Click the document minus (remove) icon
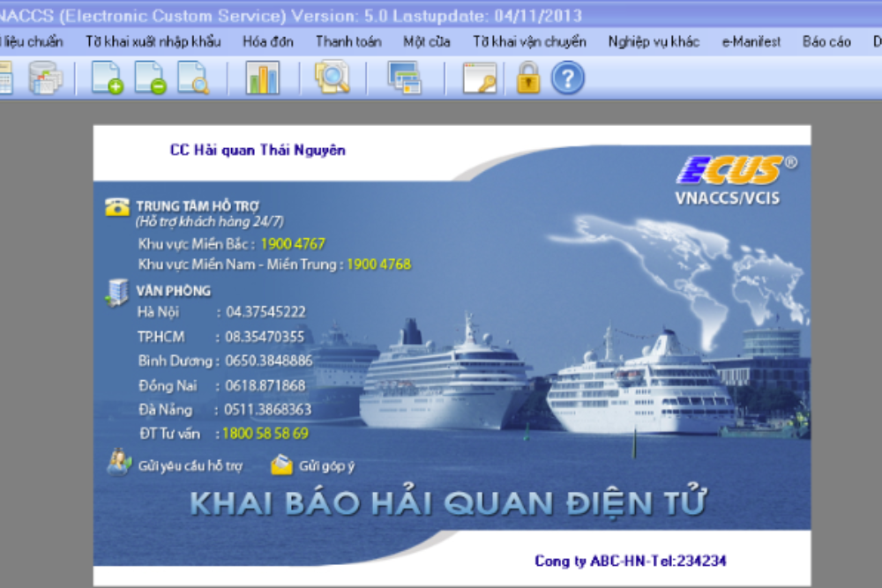Screen dimensions: 882x588 [150, 78]
